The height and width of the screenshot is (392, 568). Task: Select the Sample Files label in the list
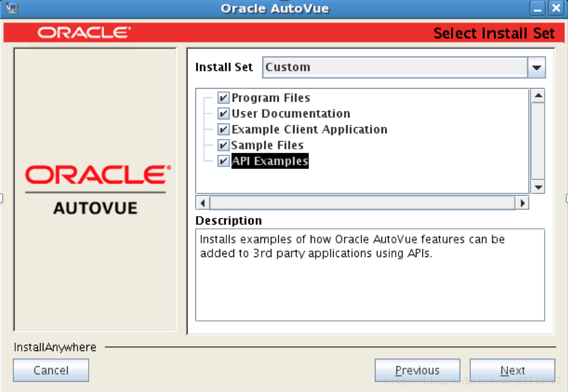tap(267, 145)
